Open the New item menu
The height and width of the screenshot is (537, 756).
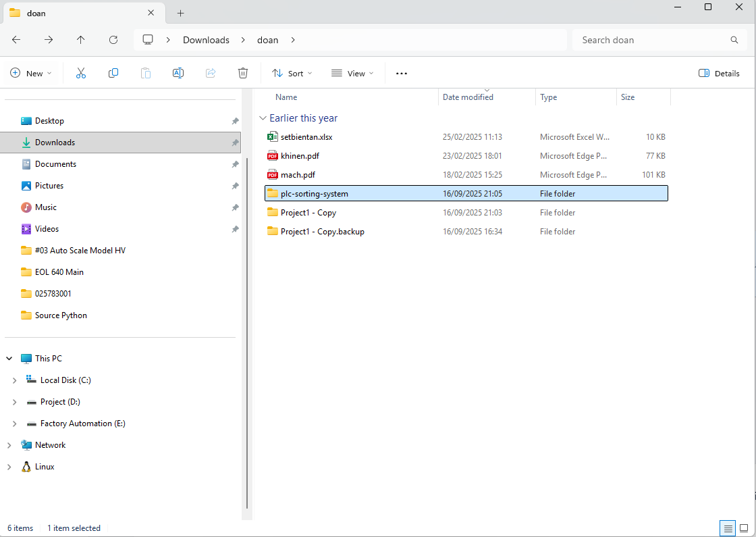coord(31,73)
